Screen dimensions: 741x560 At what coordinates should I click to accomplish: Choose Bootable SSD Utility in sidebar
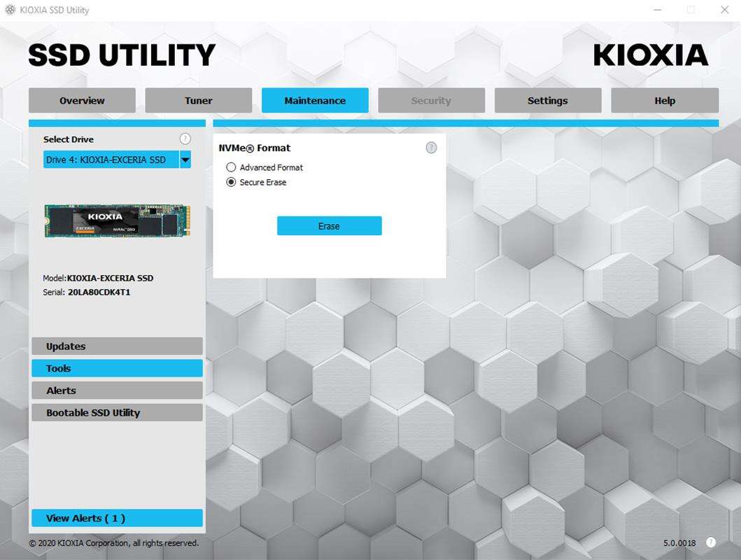[117, 413]
